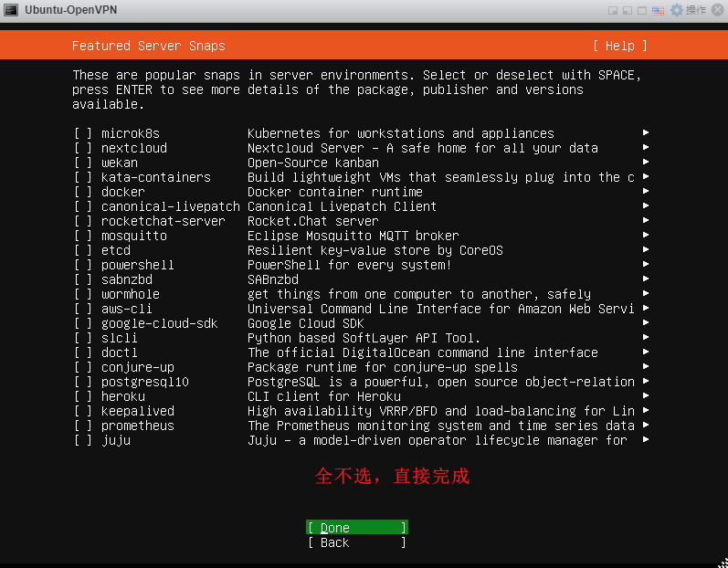Click the 'Ubuntu-OpenVPN' window title text
Screen dimensions: 728x568
pos(71,10)
